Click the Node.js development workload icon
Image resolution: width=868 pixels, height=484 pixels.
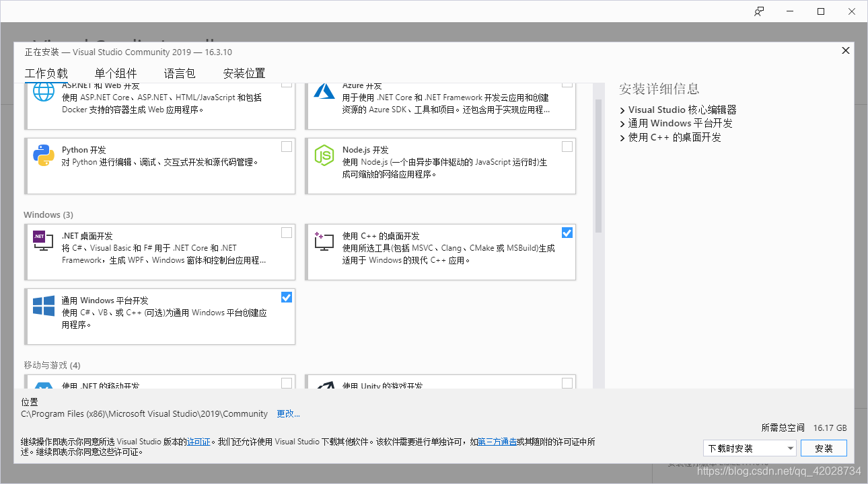tap(324, 155)
